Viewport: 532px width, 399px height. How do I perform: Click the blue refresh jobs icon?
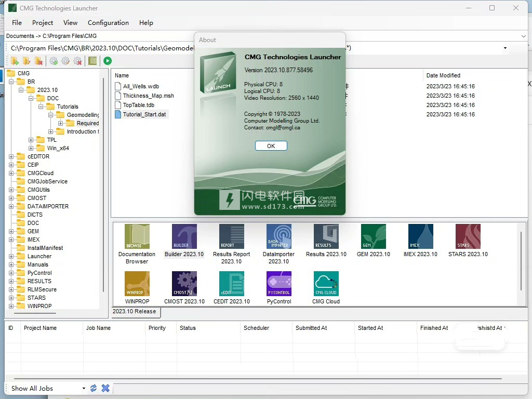click(94, 388)
